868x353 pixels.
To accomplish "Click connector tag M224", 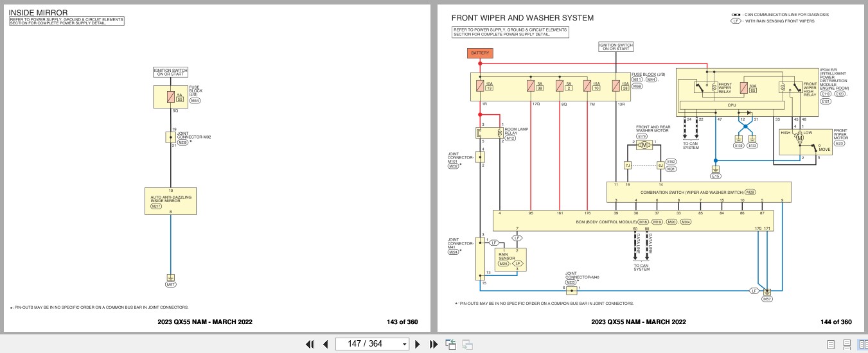I will coord(454,253).
